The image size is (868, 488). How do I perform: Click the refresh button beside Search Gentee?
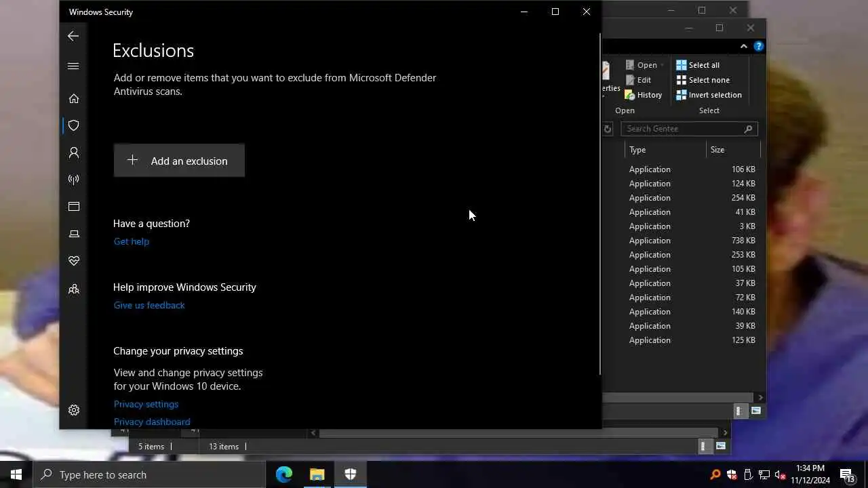pyautogui.click(x=608, y=129)
